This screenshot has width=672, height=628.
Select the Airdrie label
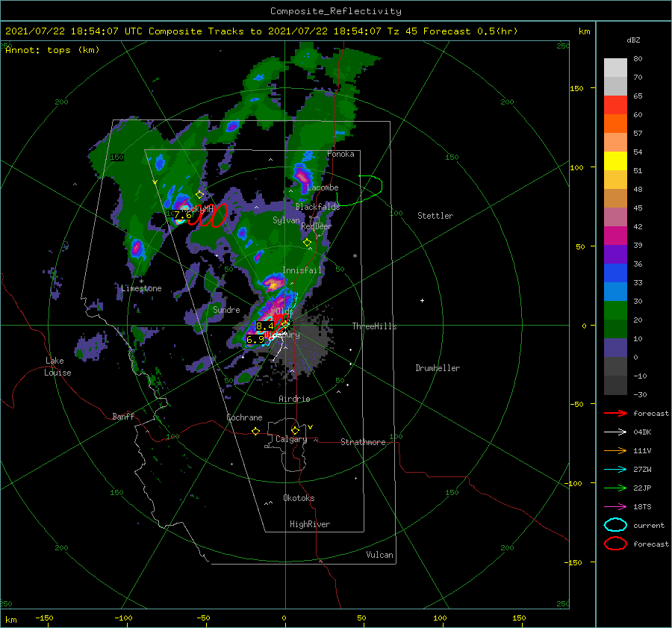pos(294,399)
